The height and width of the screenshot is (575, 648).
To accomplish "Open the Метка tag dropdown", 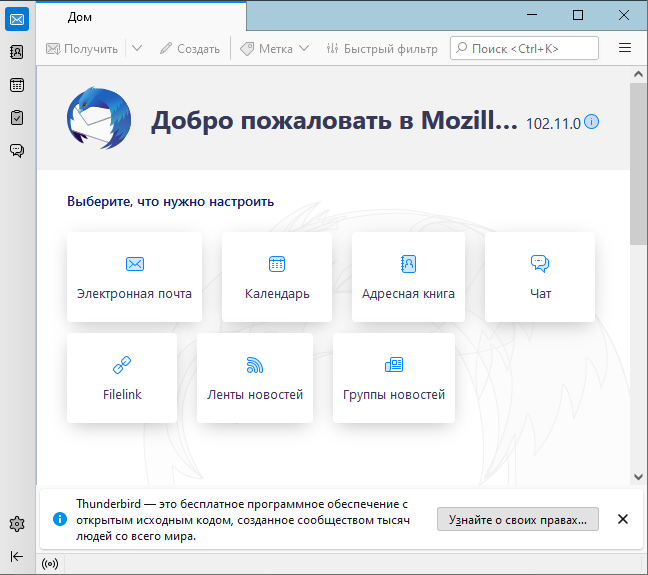I will click(x=275, y=49).
